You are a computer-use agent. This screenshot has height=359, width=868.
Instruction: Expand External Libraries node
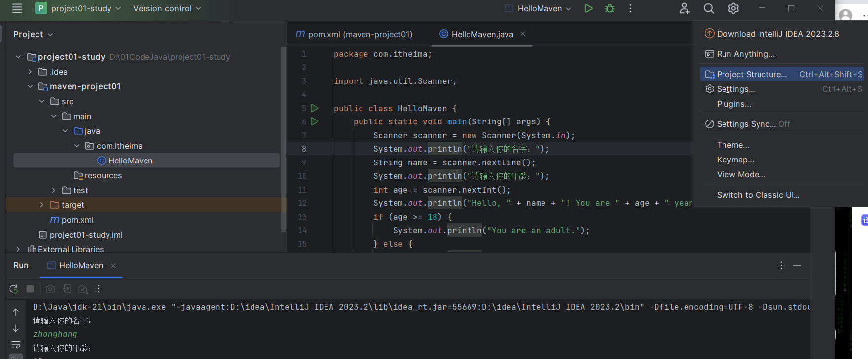[x=18, y=249]
